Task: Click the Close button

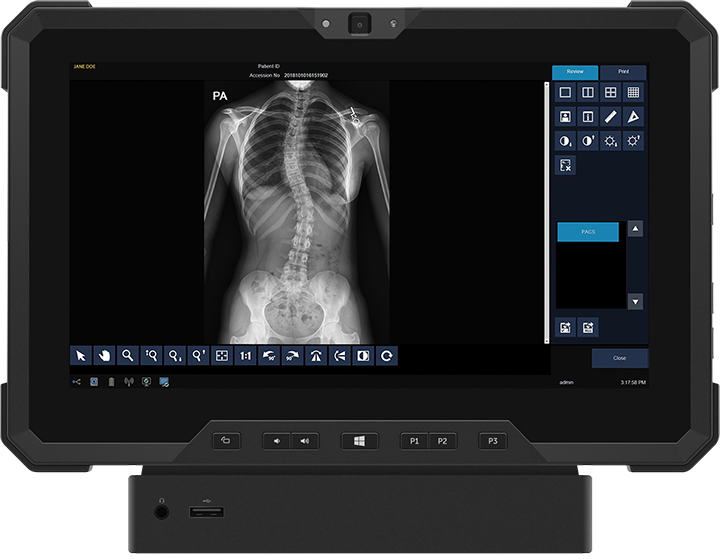Action: (x=619, y=357)
